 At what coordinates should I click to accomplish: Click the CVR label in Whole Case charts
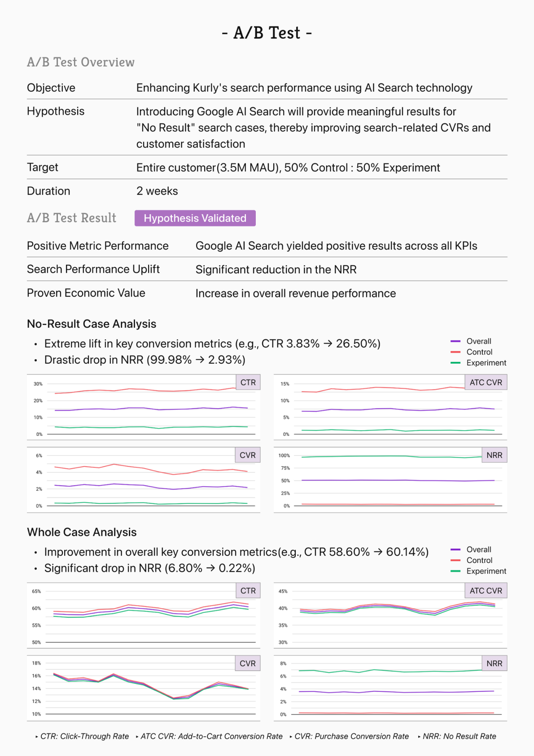pos(247,664)
